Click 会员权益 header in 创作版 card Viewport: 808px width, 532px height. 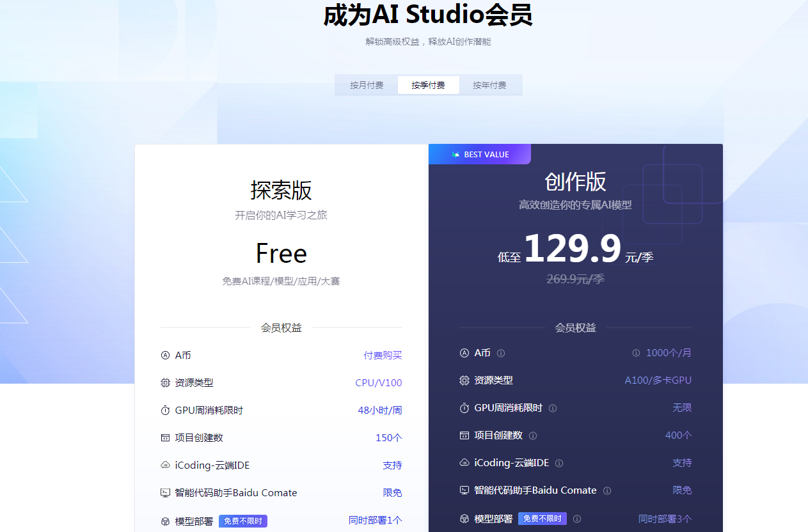[x=576, y=327]
